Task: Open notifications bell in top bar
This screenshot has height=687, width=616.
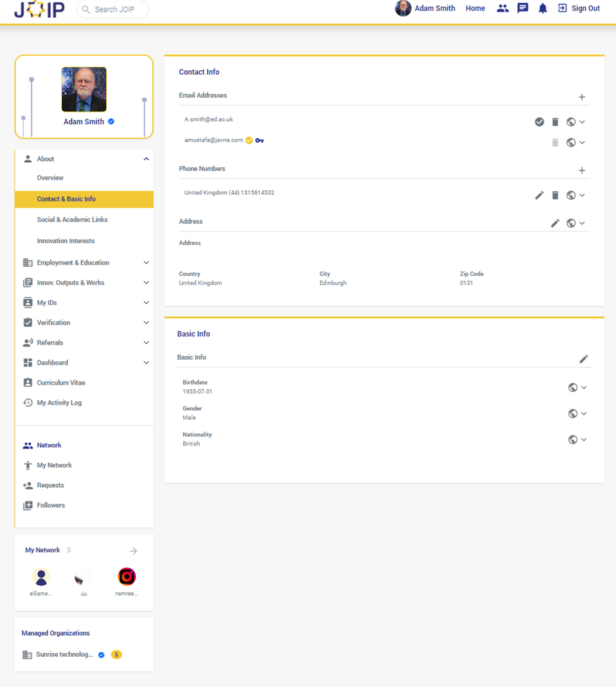Action: [542, 9]
